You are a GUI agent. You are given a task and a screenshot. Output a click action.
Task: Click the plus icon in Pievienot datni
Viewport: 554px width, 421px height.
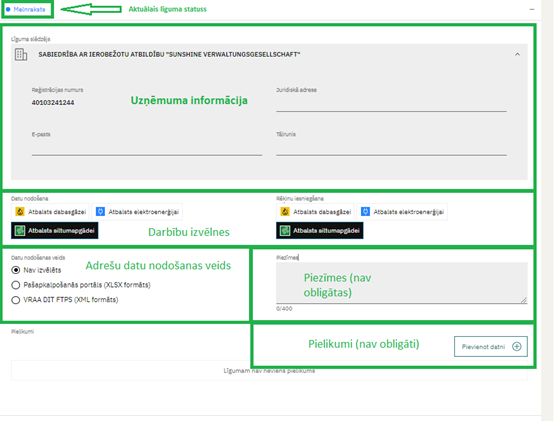point(517,346)
